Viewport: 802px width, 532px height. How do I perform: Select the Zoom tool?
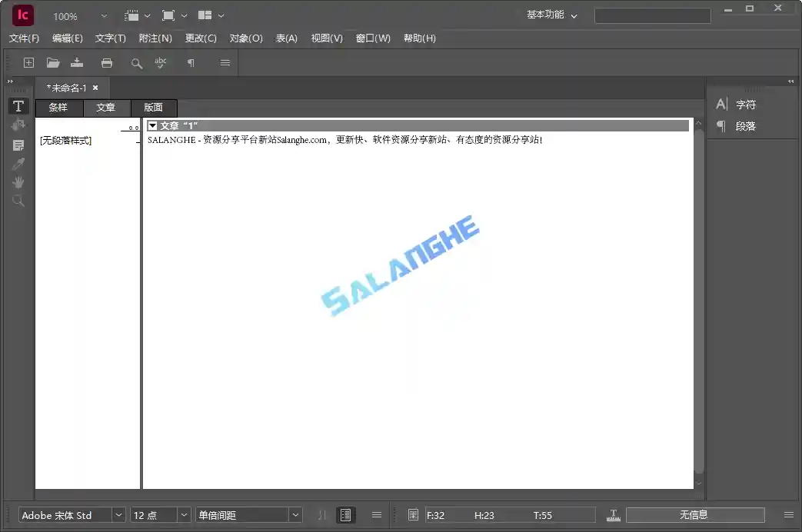pos(18,201)
